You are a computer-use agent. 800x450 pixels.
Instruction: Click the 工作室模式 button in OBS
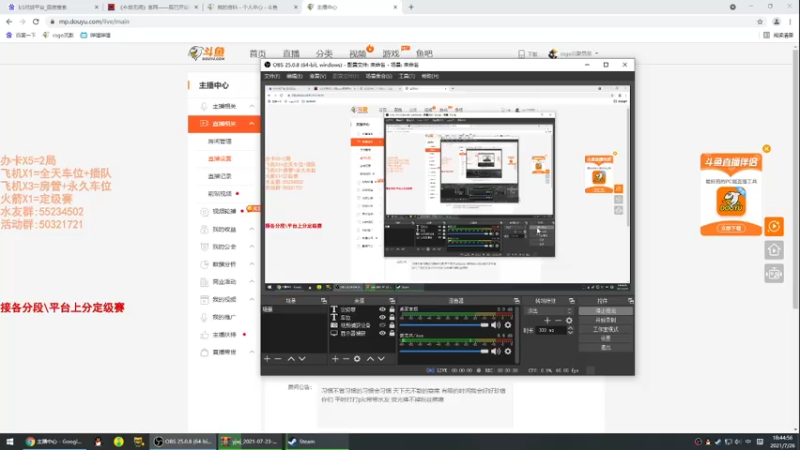coord(606,329)
